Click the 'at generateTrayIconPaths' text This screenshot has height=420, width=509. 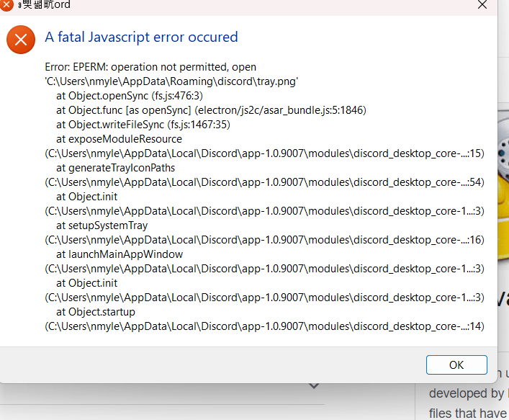[x=116, y=168]
